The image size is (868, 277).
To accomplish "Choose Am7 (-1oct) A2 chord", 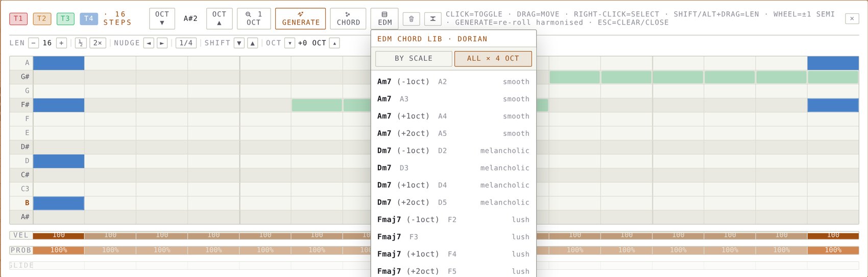I will (453, 82).
